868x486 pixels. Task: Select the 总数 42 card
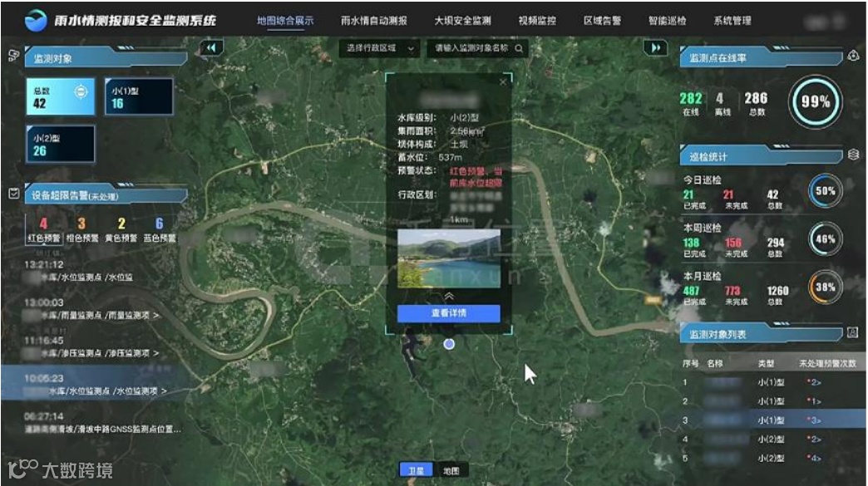coord(60,96)
